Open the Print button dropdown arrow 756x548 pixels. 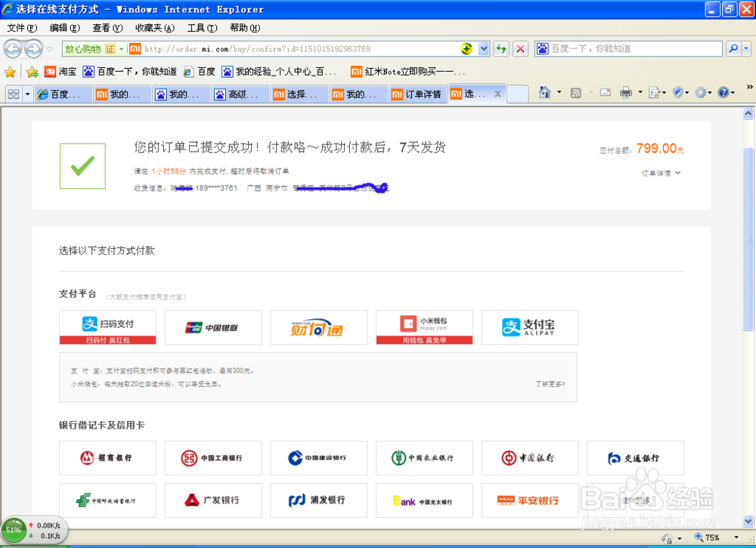point(640,92)
